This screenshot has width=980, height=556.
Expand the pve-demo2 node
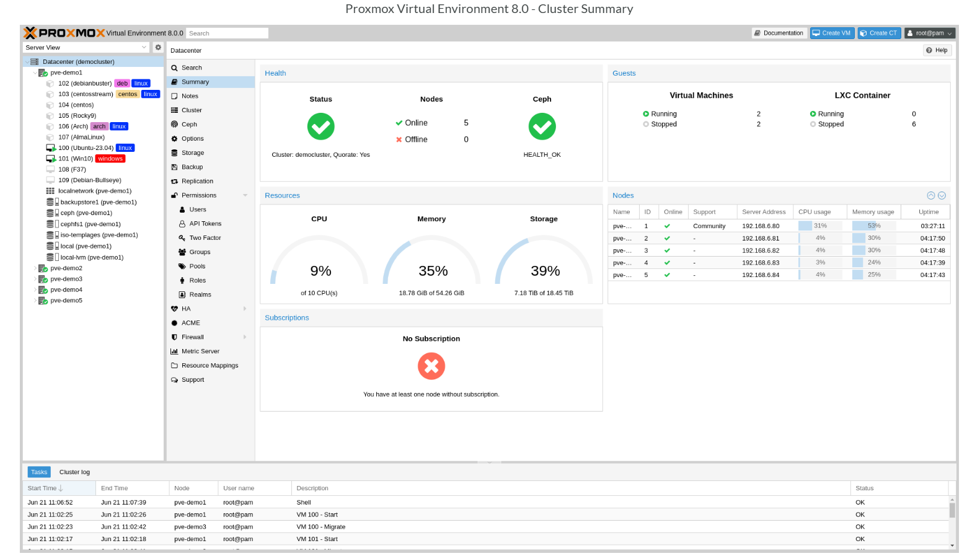pyautogui.click(x=35, y=268)
